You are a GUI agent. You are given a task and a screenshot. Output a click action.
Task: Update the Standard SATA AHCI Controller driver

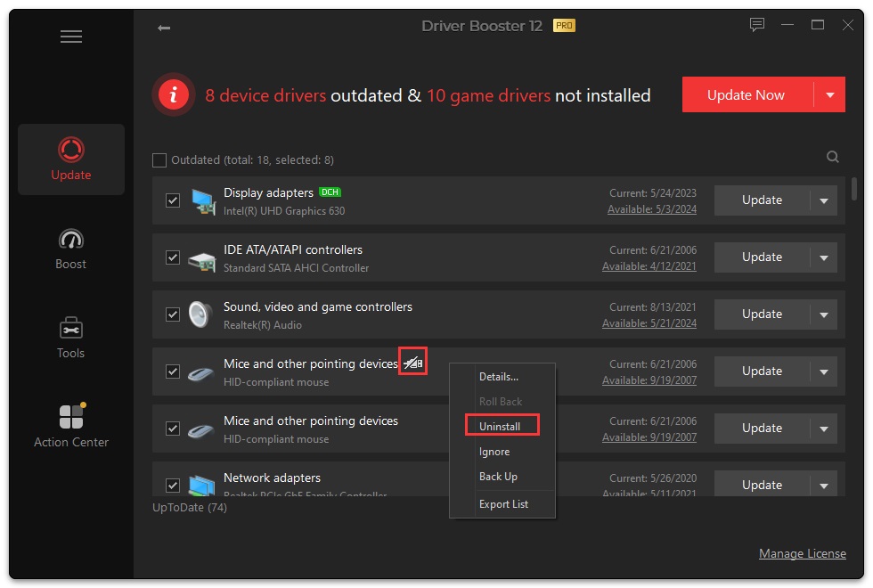pyautogui.click(x=762, y=257)
